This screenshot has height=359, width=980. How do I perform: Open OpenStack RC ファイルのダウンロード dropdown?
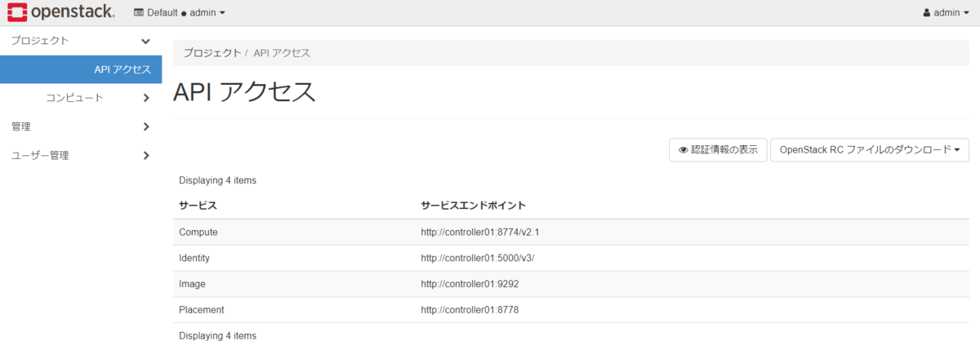click(x=870, y=150)
